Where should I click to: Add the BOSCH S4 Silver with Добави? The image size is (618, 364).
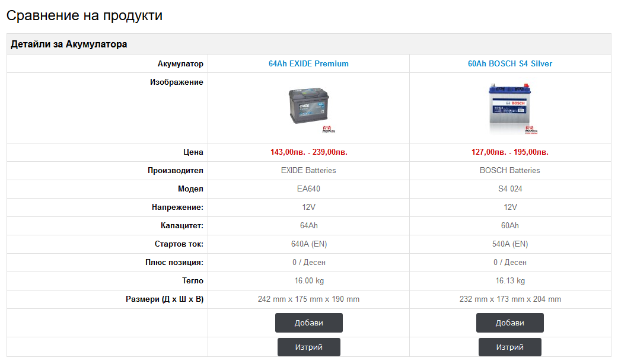click(x=510, y=323)
